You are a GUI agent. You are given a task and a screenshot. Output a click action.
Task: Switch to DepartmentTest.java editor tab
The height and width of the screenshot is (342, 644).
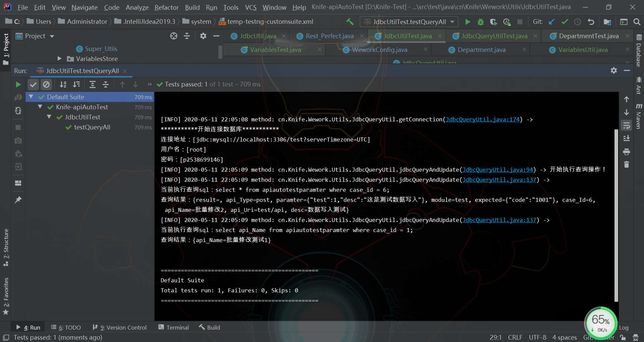pyautogui.click(x=589, y=36)
